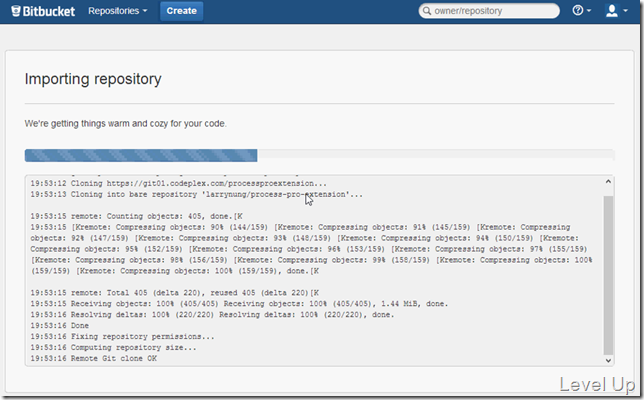
Task: Click the 'Fixing repository permissions...' line
Action: (122, 336)
